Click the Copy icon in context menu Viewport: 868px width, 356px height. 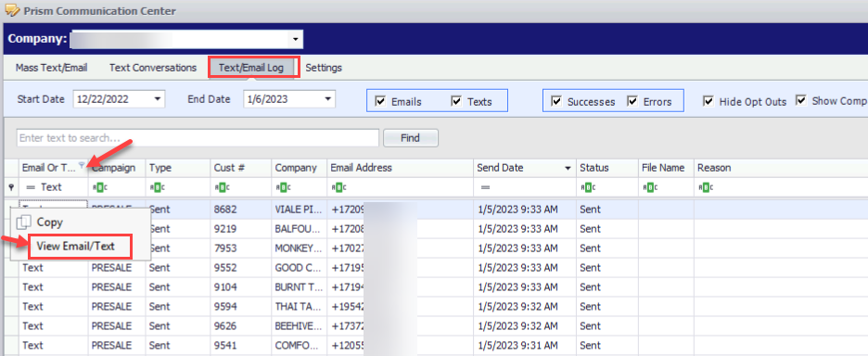click(24, 222)
